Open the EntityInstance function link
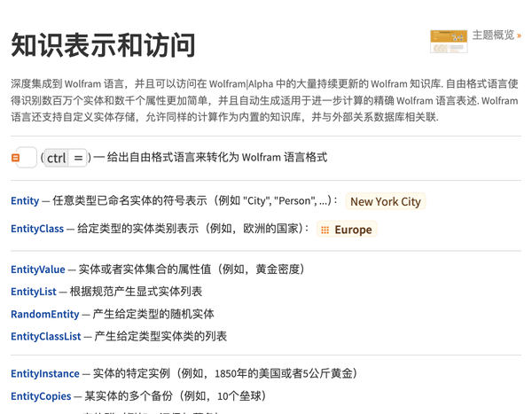This screenshot has height=414, width=532. 45,373
